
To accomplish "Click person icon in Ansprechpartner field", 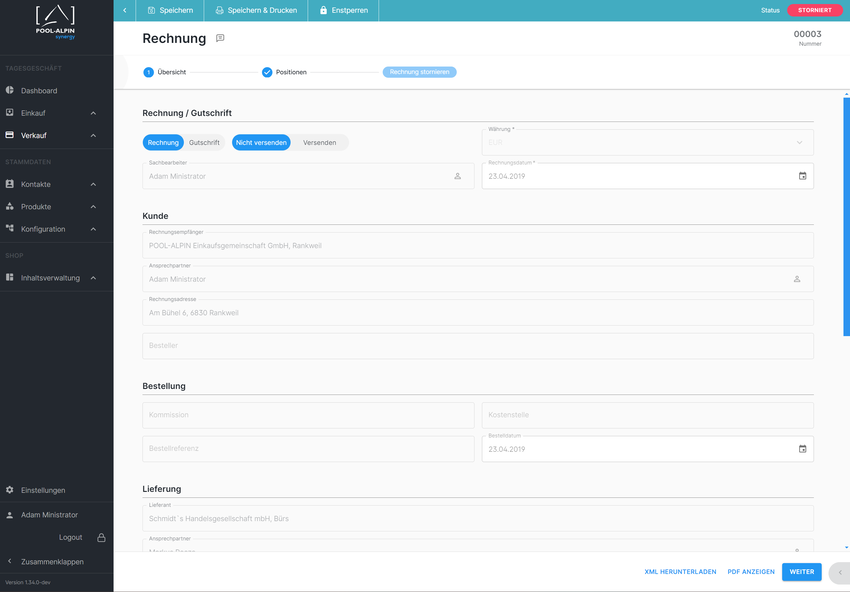I will tap(797, 279).
